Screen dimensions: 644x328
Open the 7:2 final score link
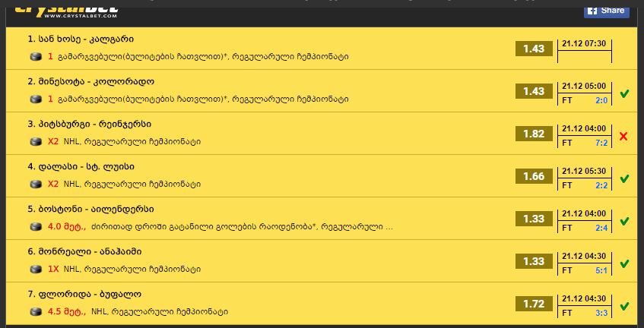tap(601, 143)
